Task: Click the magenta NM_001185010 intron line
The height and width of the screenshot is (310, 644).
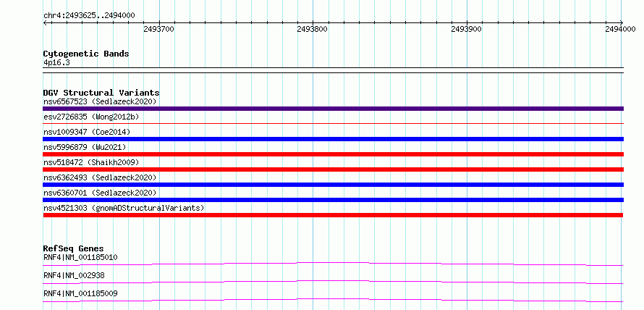Action: (333, 264)
